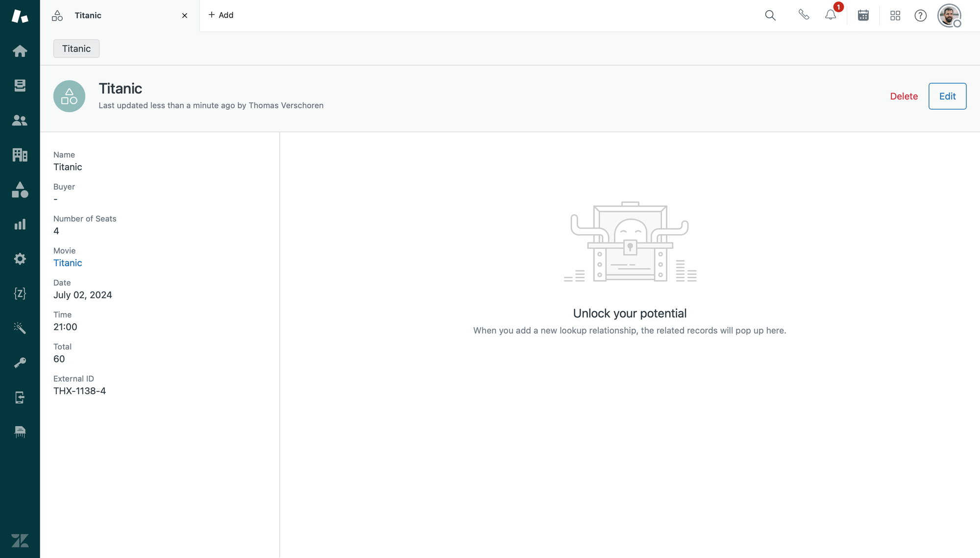Open Reporting bar chart icon

tap(20, 224)
